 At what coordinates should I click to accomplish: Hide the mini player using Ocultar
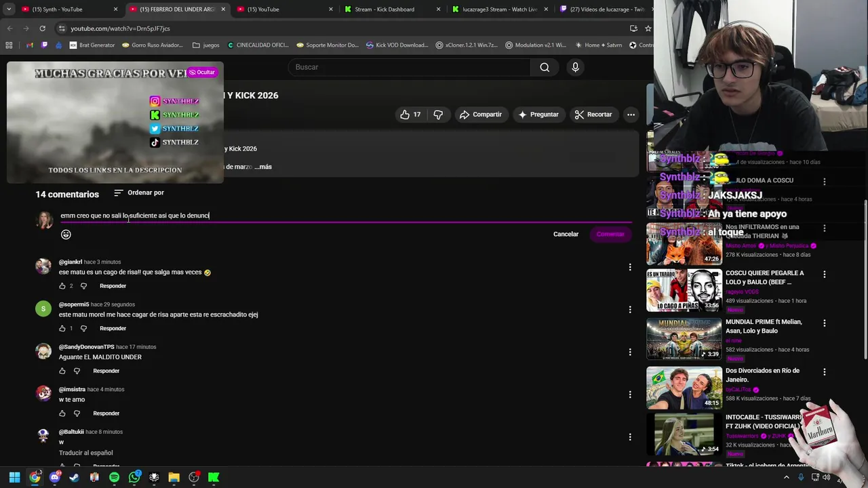click(x=201, y=72)
